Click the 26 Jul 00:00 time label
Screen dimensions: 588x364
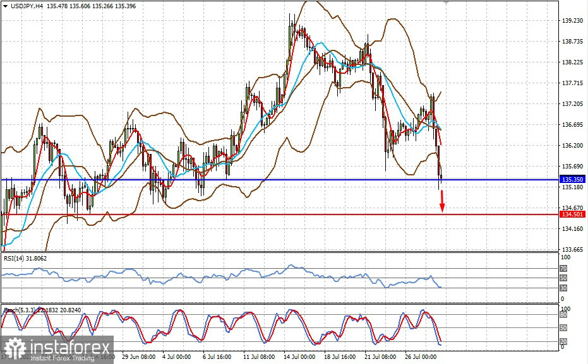pos(421,357)
